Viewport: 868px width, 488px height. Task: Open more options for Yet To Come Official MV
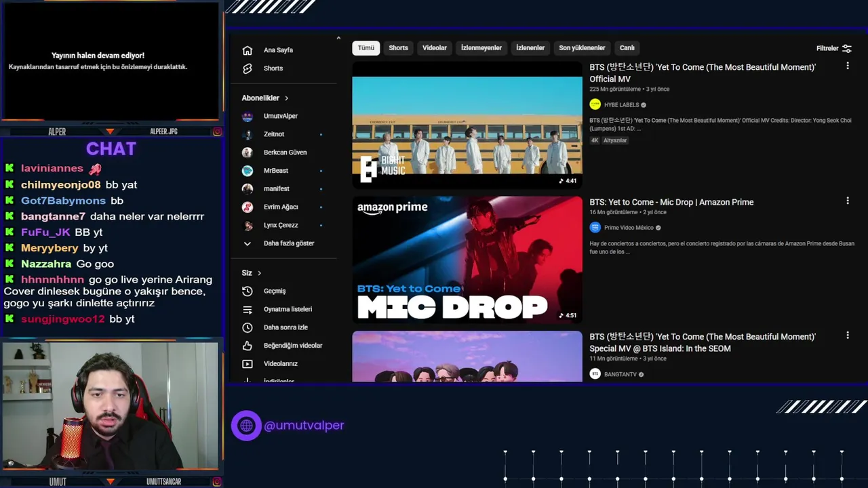tap(847, 66)
